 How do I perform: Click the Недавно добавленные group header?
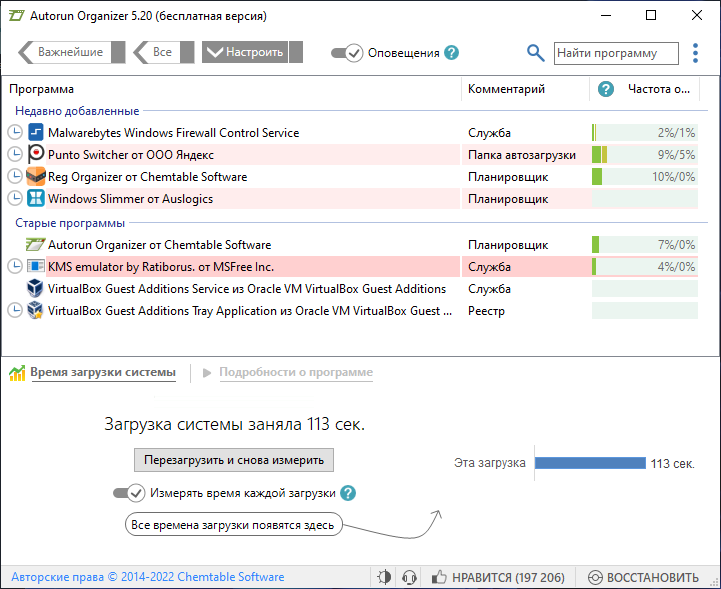coord(77,111)
